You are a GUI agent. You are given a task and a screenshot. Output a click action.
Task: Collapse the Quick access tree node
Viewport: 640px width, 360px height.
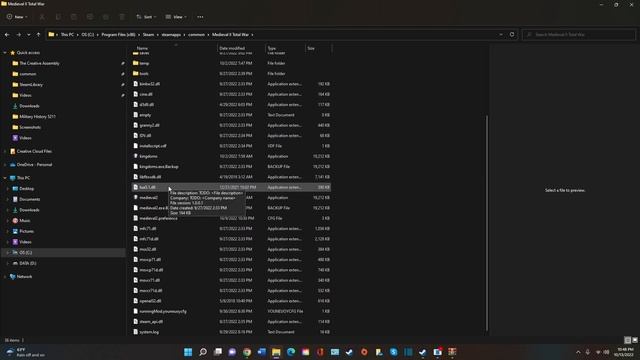[5, 53]
